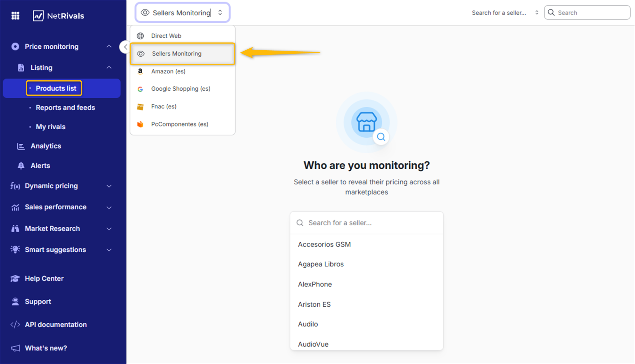Choose Google Shopping (es) option
This screenshot has height=364, width=635.
(180, 89)
